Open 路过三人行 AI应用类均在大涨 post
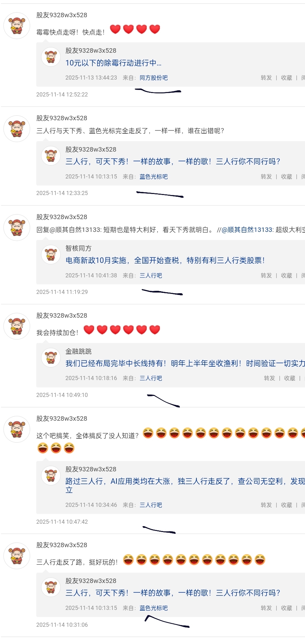The height and width of the screenshot is (644, 305). coord(185,485)
